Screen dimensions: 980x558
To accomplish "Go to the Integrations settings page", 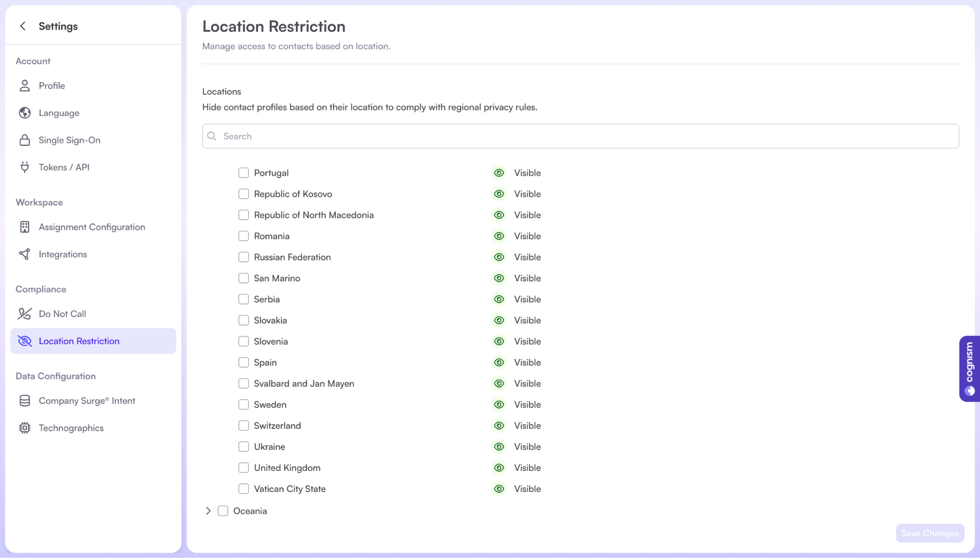I will click(63, 254).
